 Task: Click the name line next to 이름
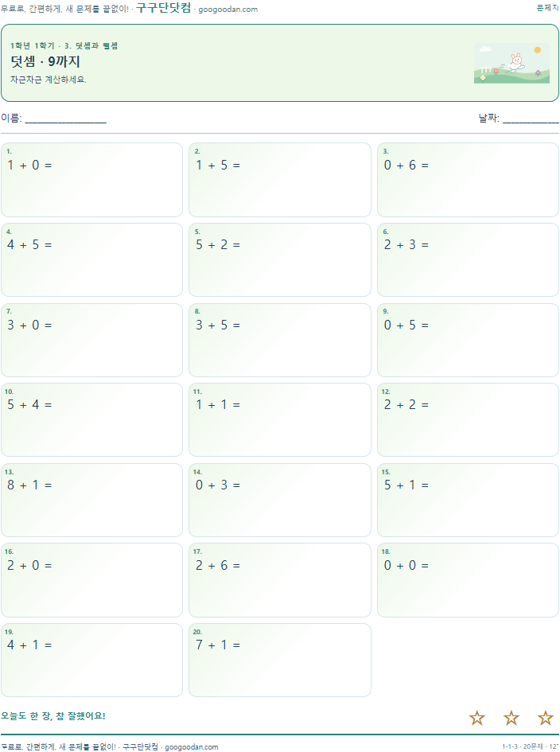(x=66, y=119)
